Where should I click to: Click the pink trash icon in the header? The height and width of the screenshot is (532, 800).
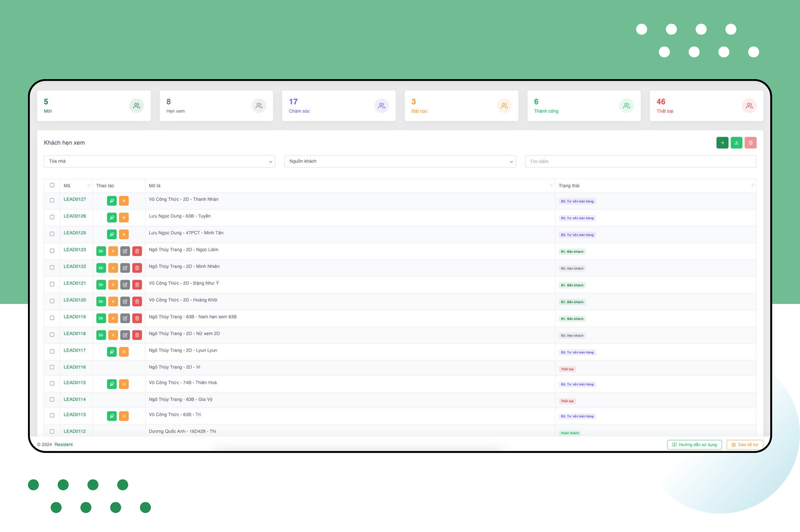(750, 143)
